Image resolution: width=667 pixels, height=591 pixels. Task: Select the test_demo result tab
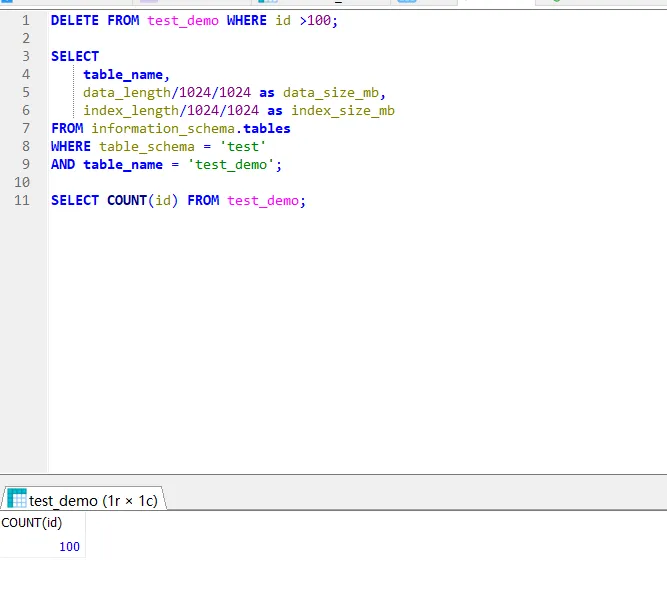92,500
